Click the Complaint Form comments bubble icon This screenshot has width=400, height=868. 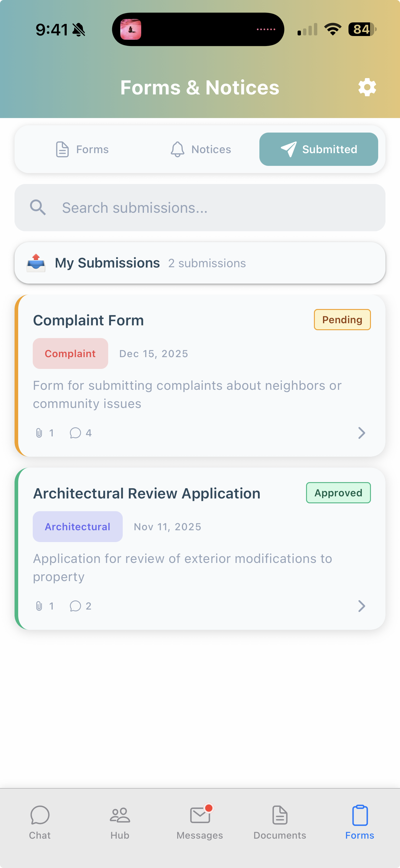(x=75, y=433)
